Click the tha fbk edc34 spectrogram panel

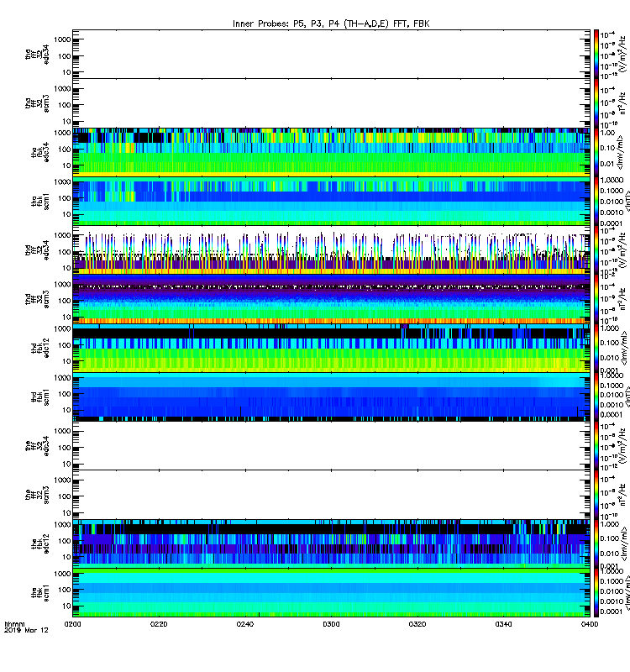pos(331,152)
